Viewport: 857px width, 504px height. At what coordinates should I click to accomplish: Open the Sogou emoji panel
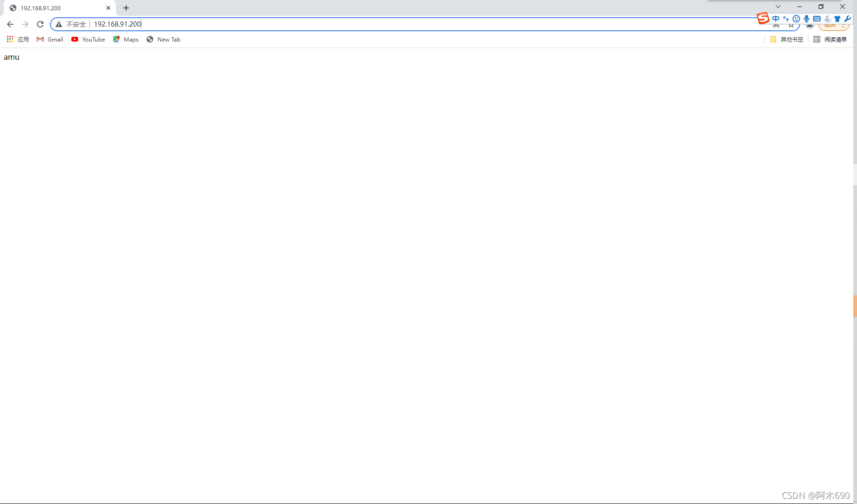(x=796, y=19)
